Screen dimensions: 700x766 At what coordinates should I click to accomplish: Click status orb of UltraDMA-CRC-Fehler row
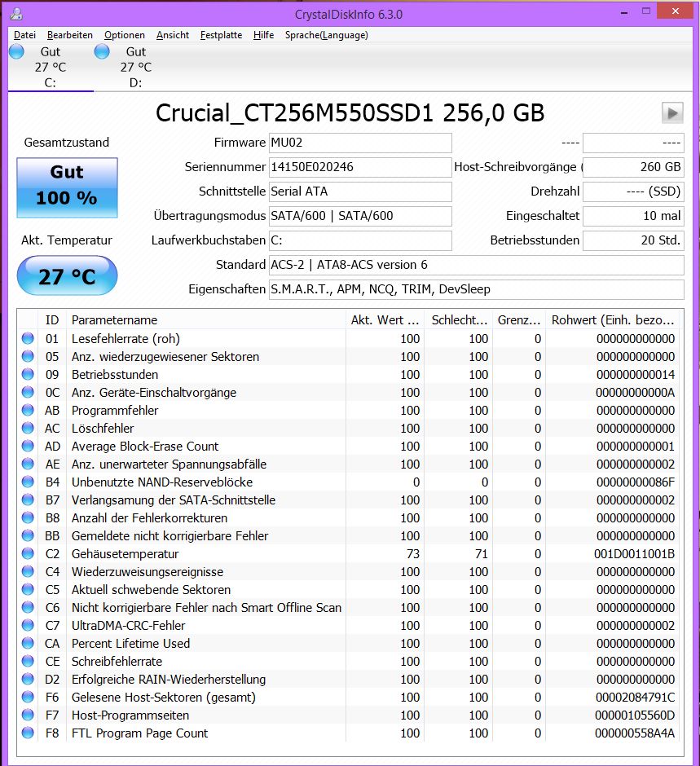point(28,625)
